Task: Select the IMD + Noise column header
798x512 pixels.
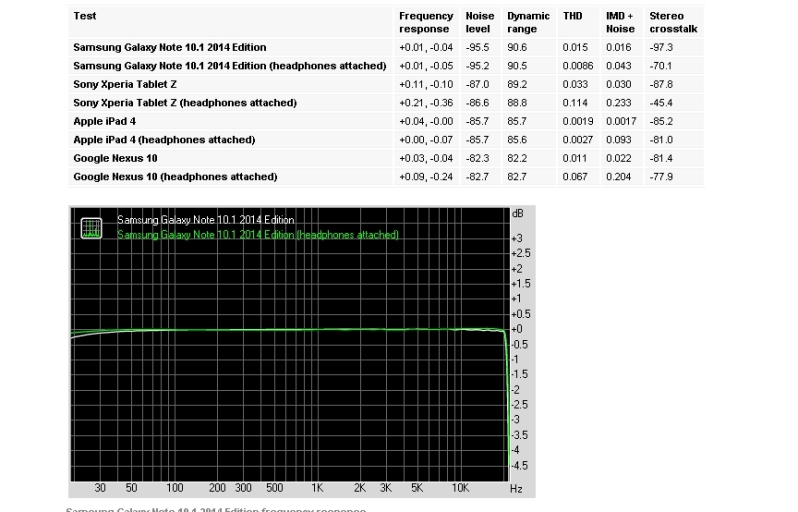Action: (x=620, y=22)
